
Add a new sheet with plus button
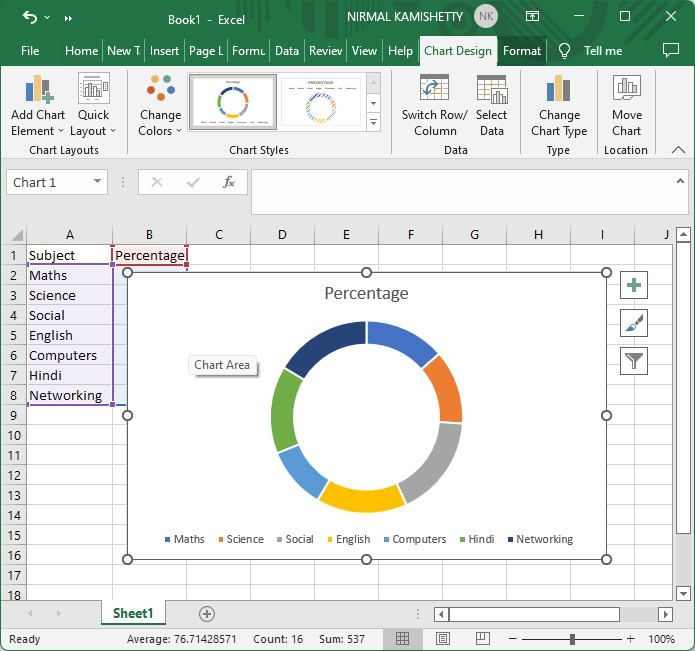tap(207, 613)
